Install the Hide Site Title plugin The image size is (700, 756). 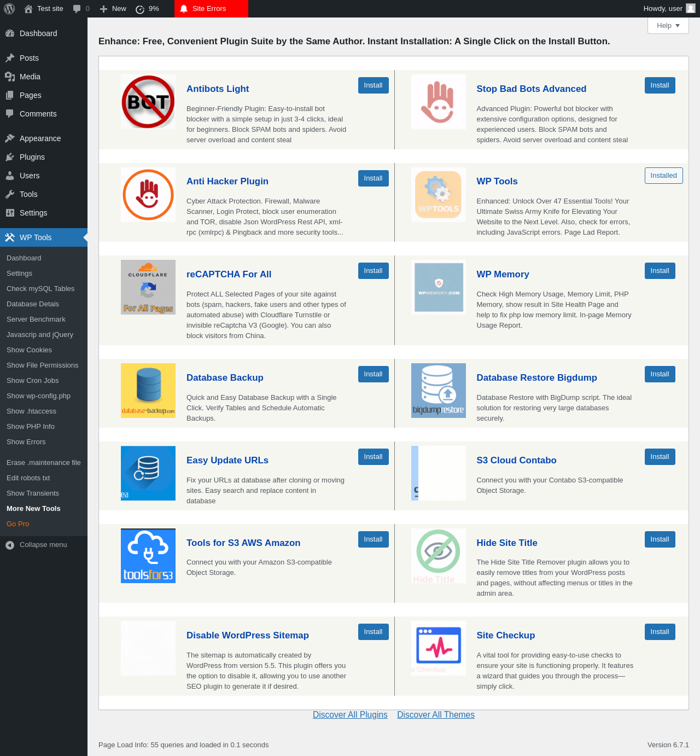pyautogui.click(x=660, y=539)
